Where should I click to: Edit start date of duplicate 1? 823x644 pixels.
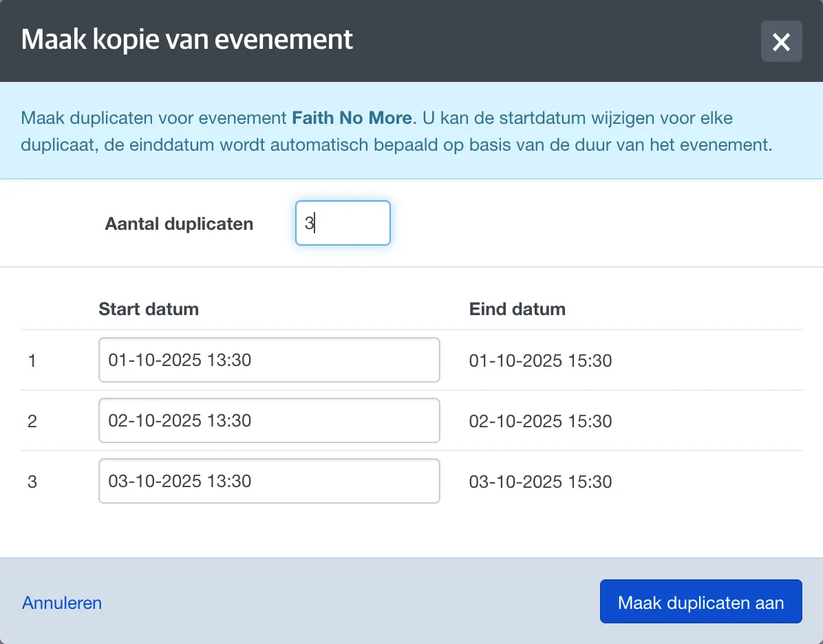click(x=269, y=360)
